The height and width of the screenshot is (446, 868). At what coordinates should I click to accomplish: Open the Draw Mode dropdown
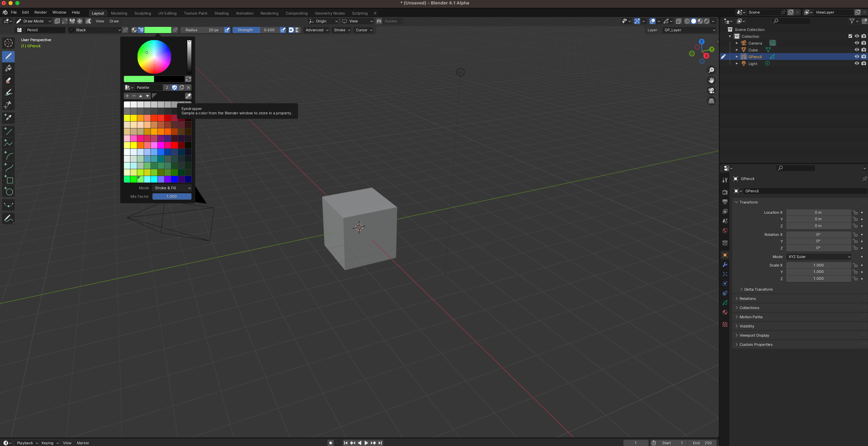(x=34, y=21)
